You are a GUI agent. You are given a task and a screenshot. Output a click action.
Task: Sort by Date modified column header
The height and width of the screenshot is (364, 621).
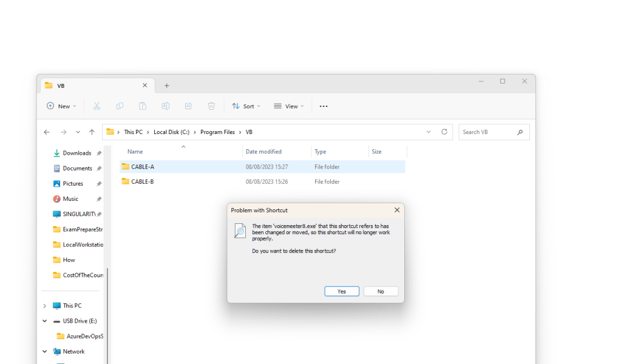pyautogui.click(x=263, y=152)
